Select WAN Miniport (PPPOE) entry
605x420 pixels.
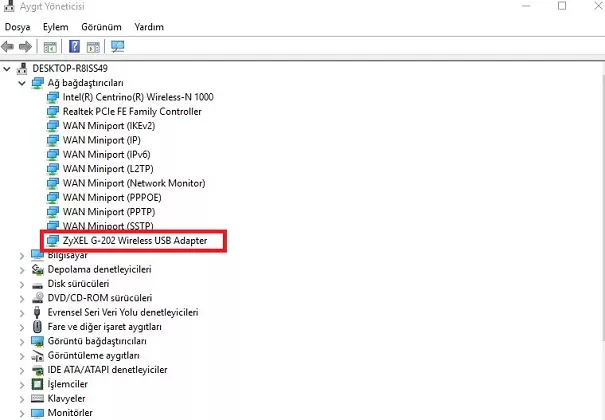click(x=112, y=197)
